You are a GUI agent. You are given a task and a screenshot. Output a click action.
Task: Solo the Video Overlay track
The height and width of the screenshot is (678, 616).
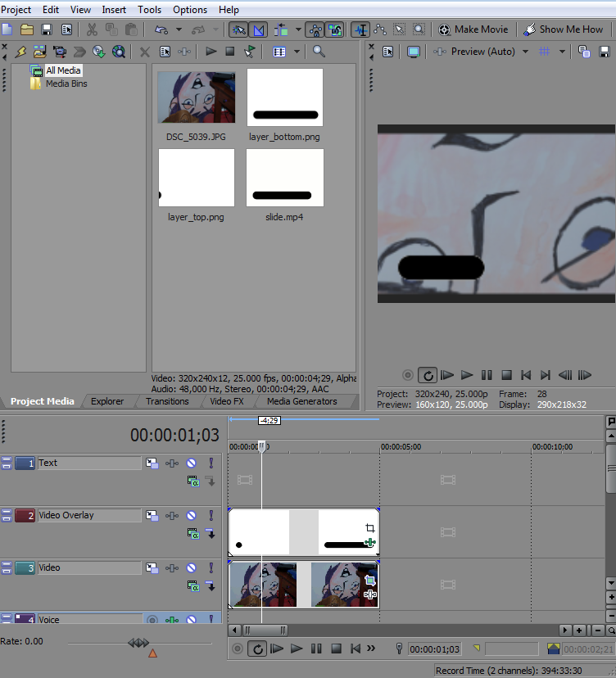211,515
